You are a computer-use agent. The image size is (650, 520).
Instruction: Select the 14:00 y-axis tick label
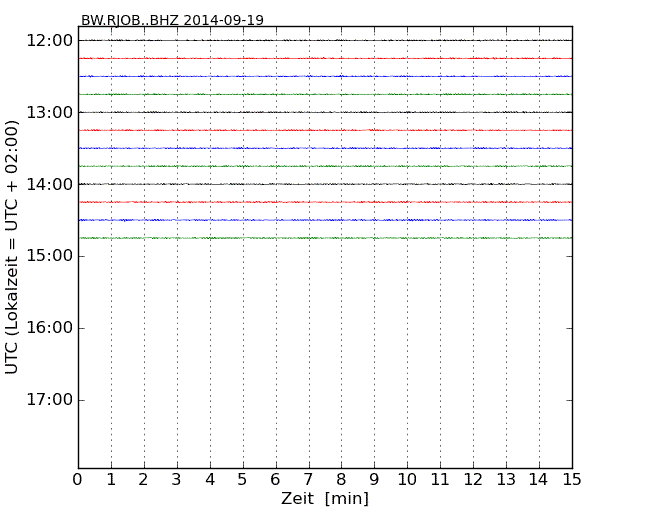50,185
